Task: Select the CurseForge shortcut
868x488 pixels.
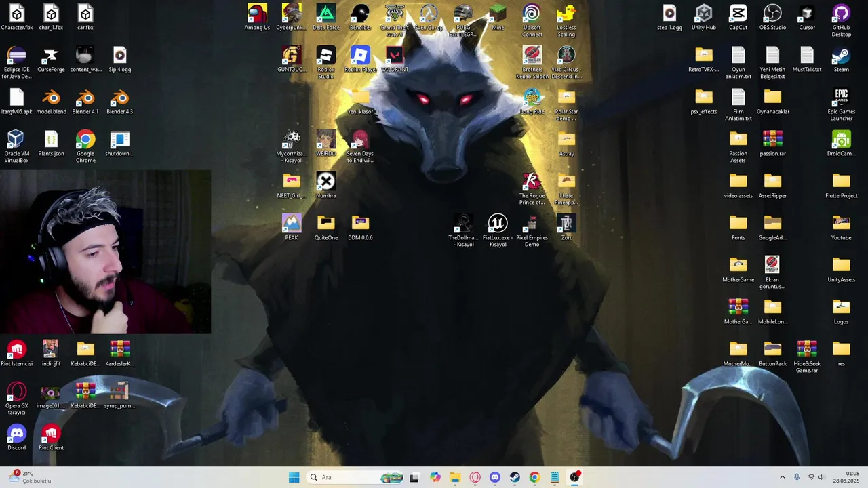Action: 51,60
